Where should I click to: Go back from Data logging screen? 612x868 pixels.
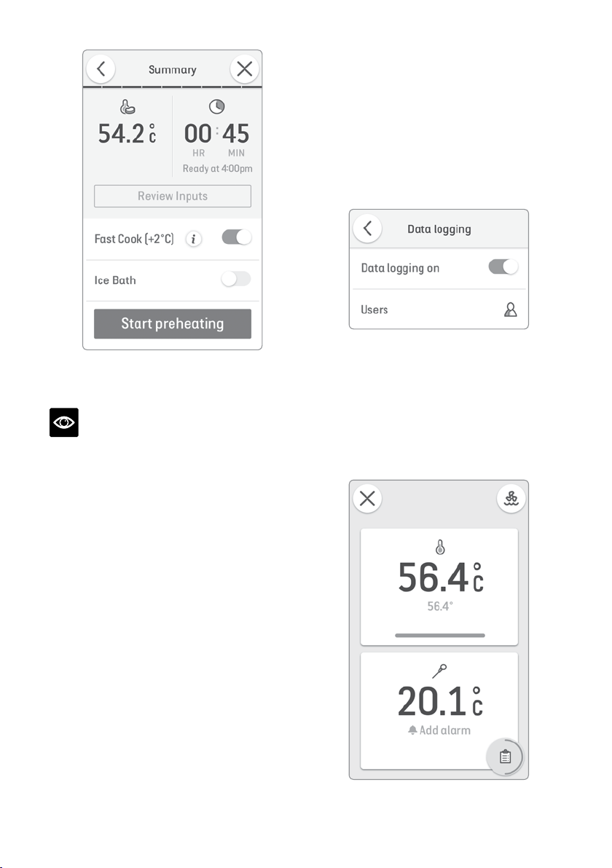367,228
